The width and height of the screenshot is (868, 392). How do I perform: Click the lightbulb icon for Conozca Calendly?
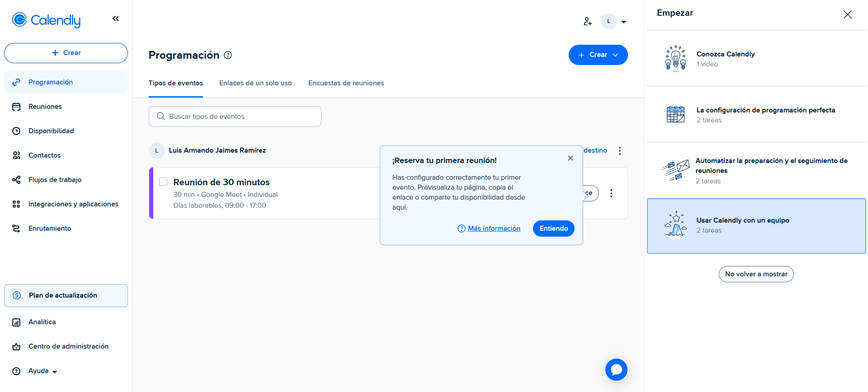click(x=675, y=58)
